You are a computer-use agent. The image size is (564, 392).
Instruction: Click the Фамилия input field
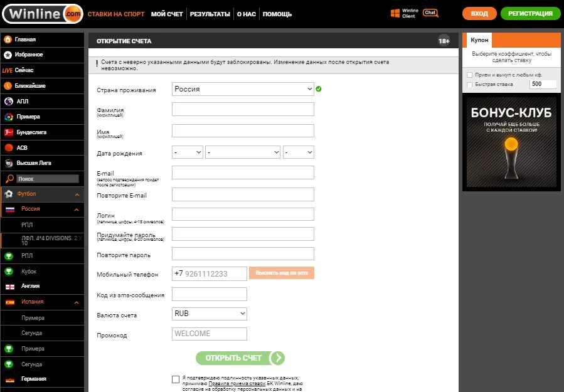pos(243,109)
